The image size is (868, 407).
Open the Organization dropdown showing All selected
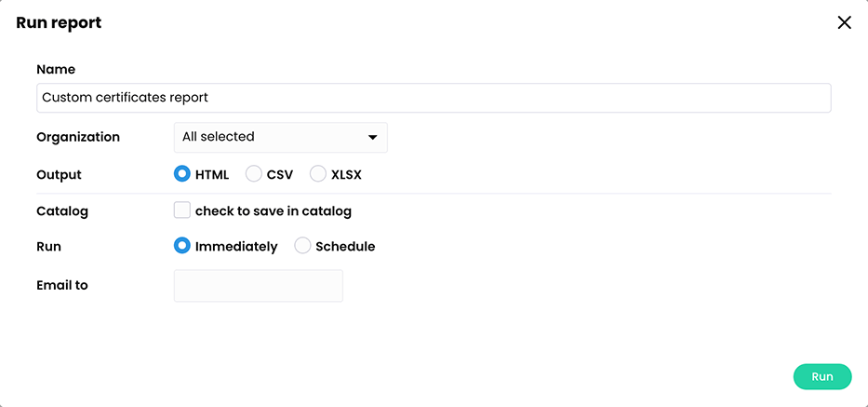pos(270,137)
